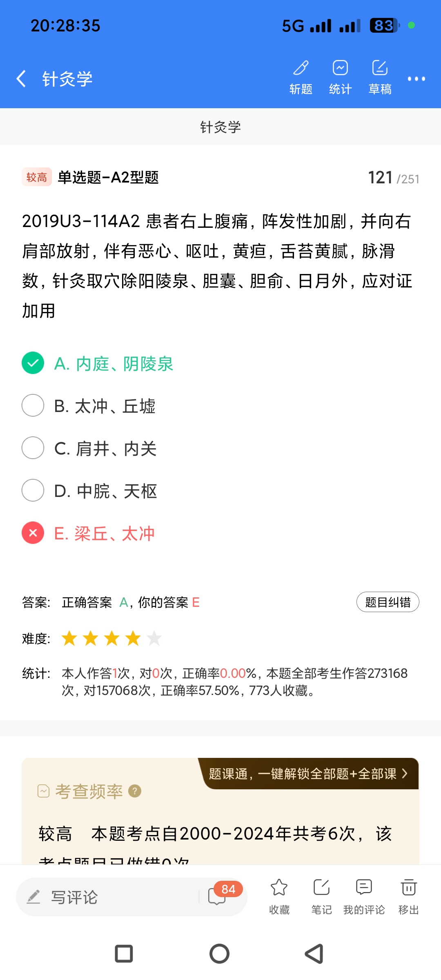
Task: Open the three-dot more menu
Action: point(416,79)
